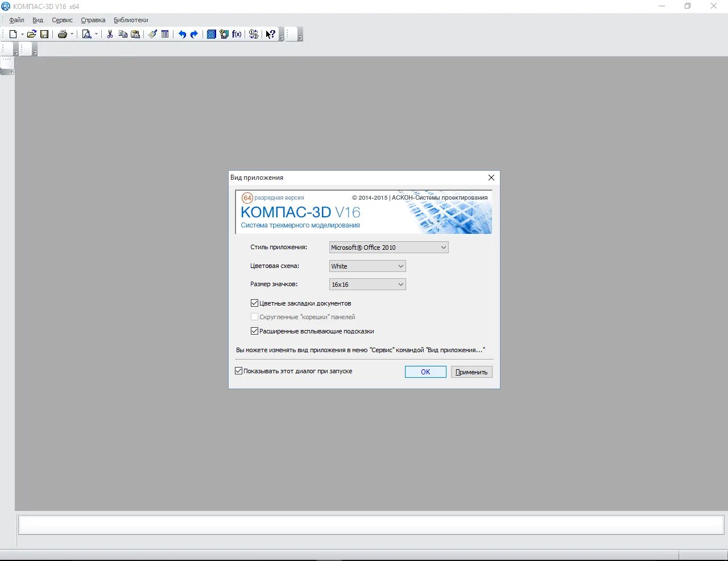The image size is (728, 561).
Task: Open print preview with the magnifier icon
Action: [x=87, y=34]
